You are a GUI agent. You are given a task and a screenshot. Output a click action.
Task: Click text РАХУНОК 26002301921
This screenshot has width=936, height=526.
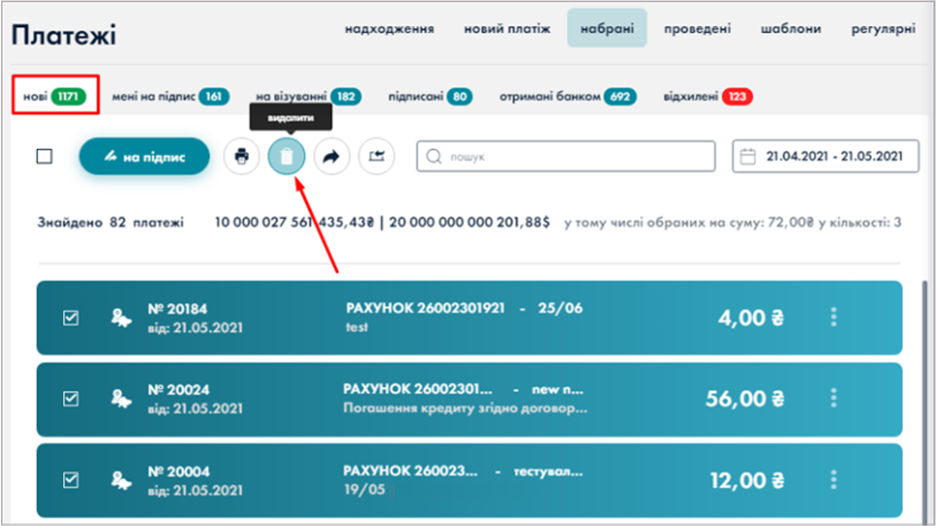[425, 308]
